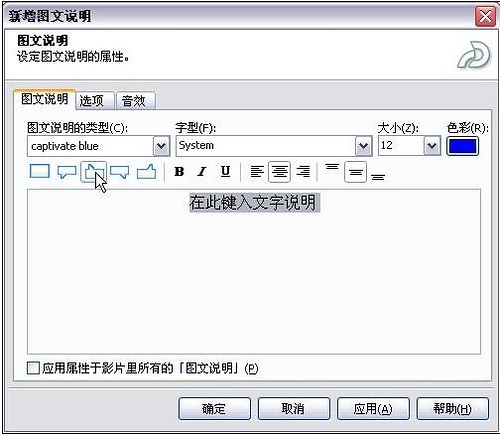500x436 pixels.
Task: Enable 应用属性于影片里所有的图文说明 checkbox
Action: (33, 368)
